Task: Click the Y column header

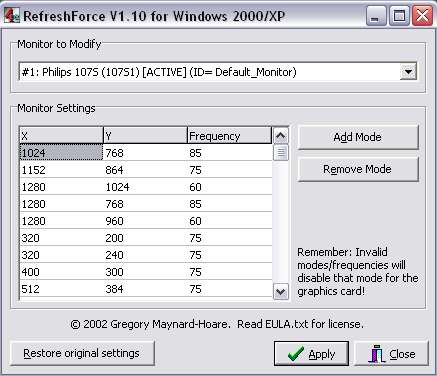Action: [145, 135]
